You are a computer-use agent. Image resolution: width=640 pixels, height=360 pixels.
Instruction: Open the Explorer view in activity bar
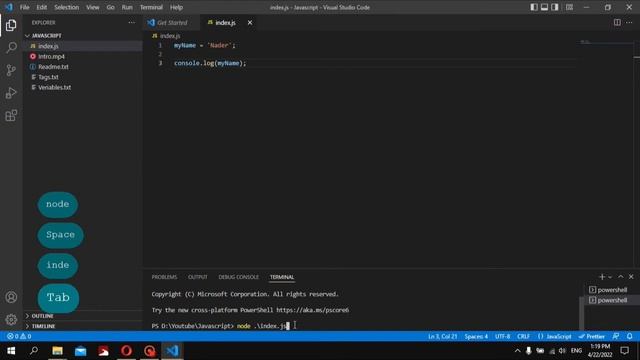point(11,25)
